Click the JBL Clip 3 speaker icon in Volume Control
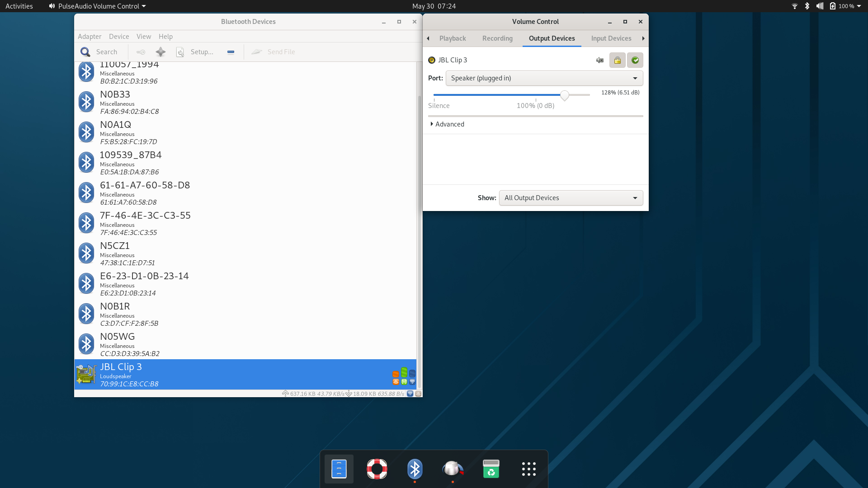Screen dimensions: 868x488 (432, 60)
